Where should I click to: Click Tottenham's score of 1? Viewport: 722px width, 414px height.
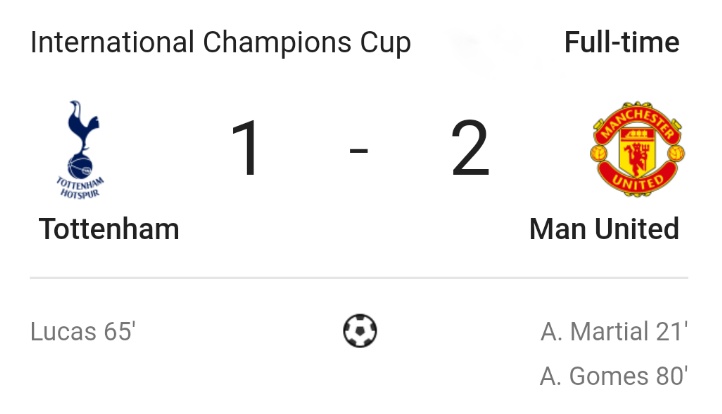pos(247,150)
